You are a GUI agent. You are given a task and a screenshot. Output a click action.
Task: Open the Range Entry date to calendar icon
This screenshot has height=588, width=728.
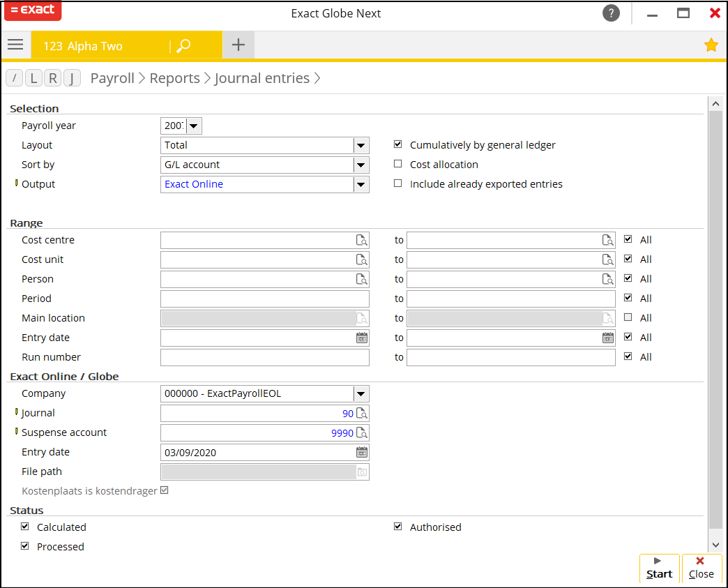[x=608, y=338]
